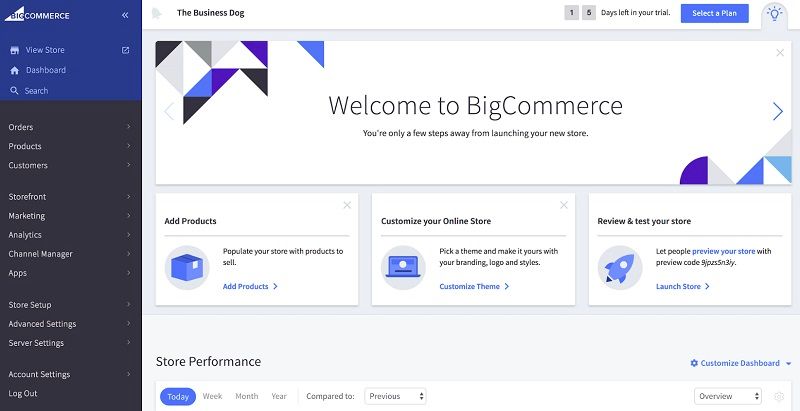
Task: Click the Dashboard home icon
Action: 15,70
